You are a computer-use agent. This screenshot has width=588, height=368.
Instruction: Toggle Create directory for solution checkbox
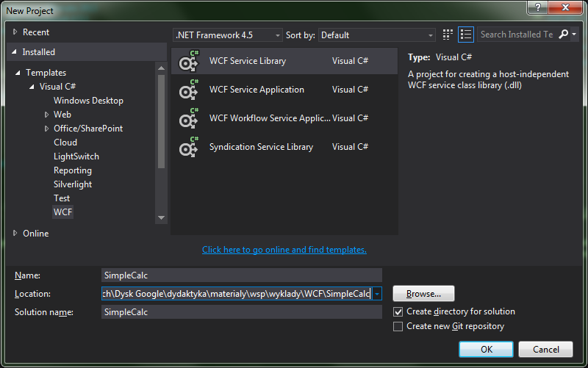pos(398,311)
